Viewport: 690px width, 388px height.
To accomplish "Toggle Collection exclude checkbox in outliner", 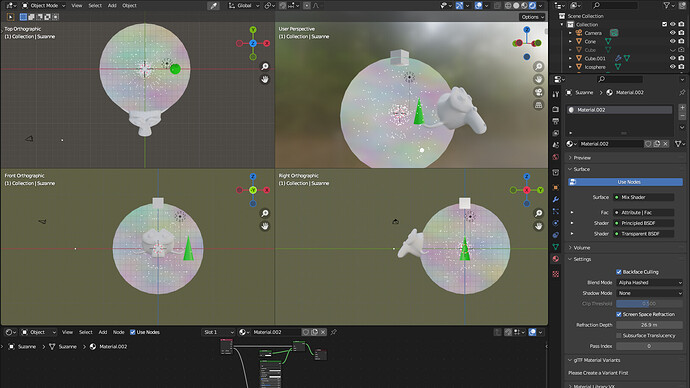I will click(x=664, y=25).
